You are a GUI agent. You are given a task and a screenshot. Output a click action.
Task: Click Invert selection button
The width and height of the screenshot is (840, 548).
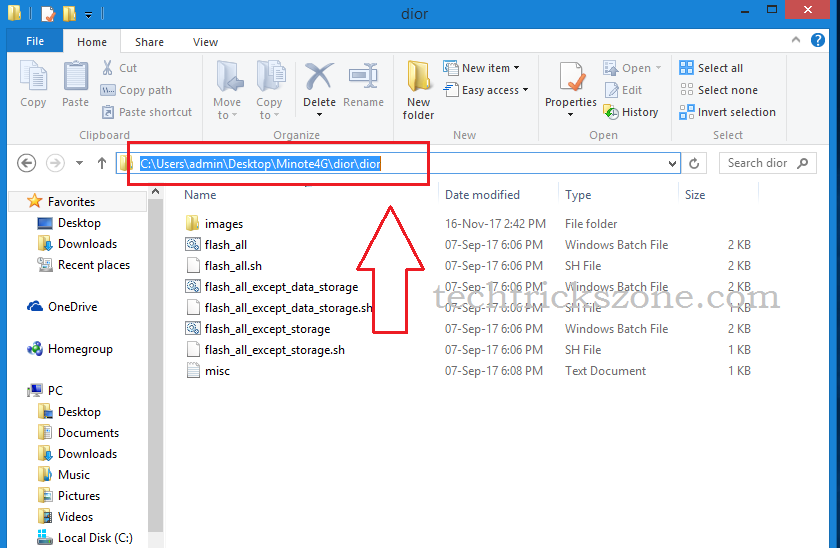point(727,112)
